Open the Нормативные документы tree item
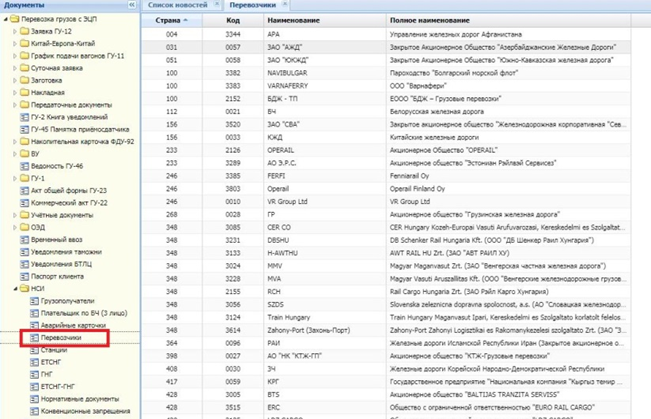 [x=80, y=399]
